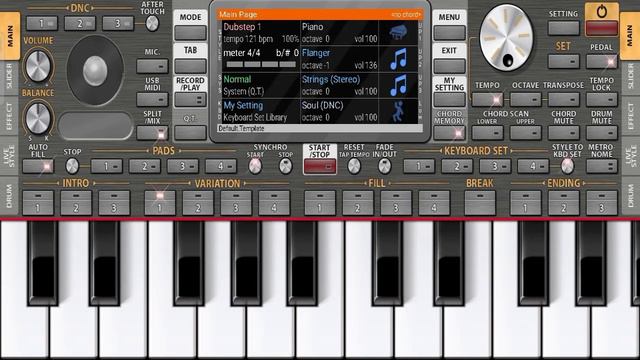Click the SET button

pos(563,62)
